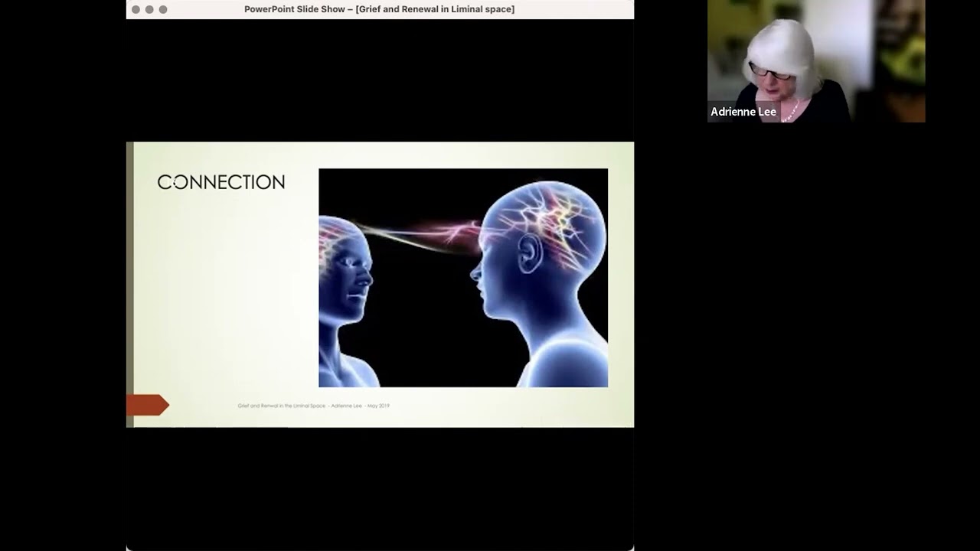Click the CONNECTION slide heading

[221, 182]
